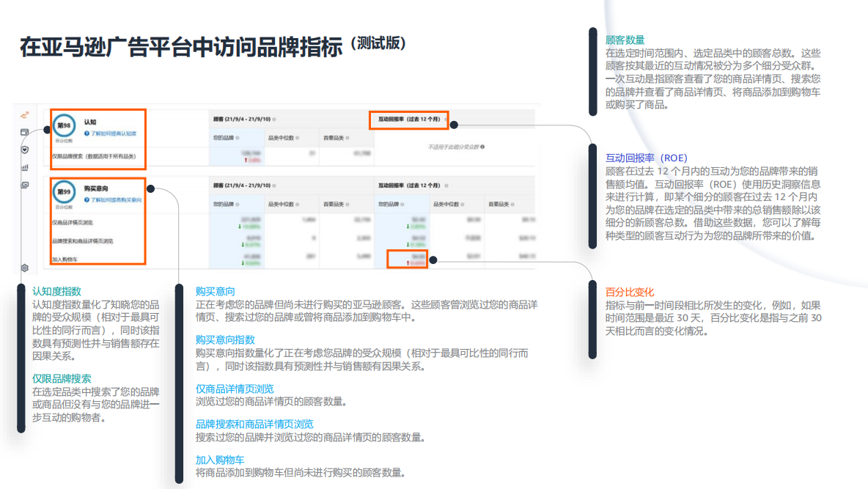Click info icon on 品类中位数 column
The width and height of the screenshot is (868, 489).
[x=297, y=139]
